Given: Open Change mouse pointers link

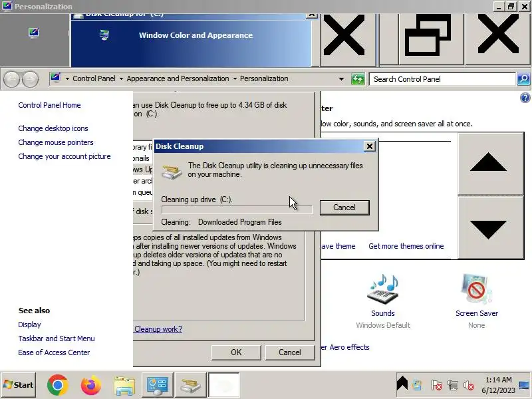Looking at the screenshot, I should click(56, 142).
